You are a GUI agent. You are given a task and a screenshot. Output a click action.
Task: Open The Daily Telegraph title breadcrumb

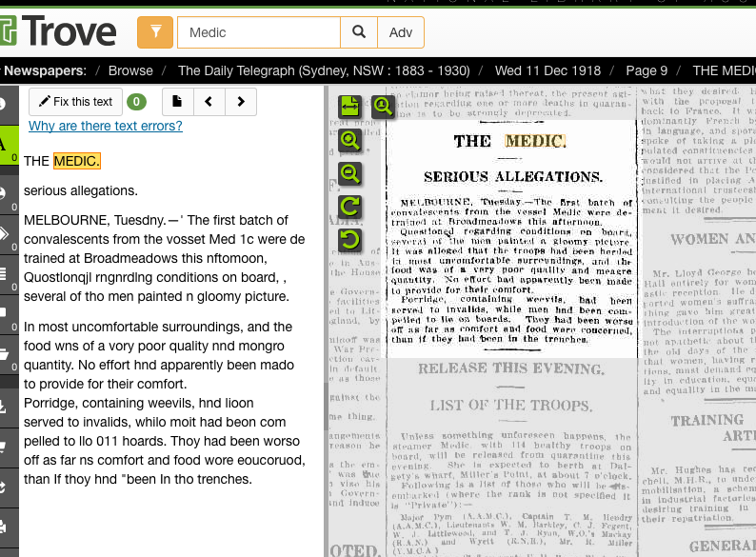[x=324, y=70]
